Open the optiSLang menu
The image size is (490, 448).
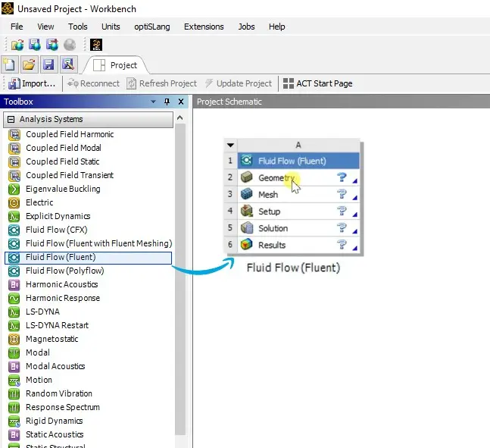click(152, 27)
